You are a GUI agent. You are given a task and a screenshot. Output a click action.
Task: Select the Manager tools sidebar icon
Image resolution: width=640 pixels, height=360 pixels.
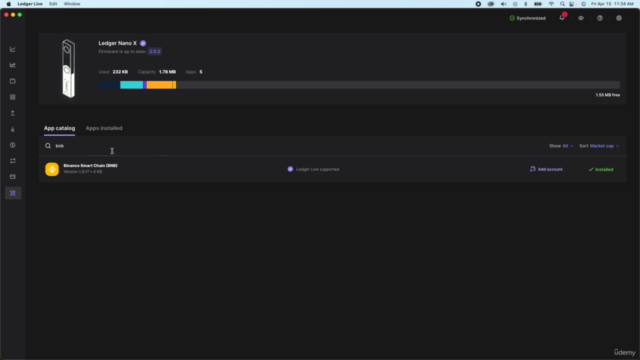coord(13,193)
